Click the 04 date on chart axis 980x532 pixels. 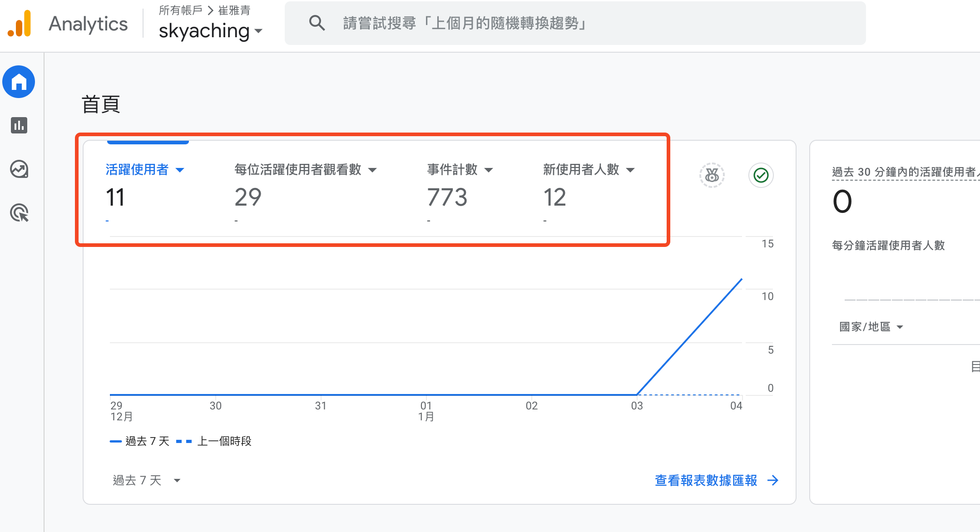pos(736,406)
